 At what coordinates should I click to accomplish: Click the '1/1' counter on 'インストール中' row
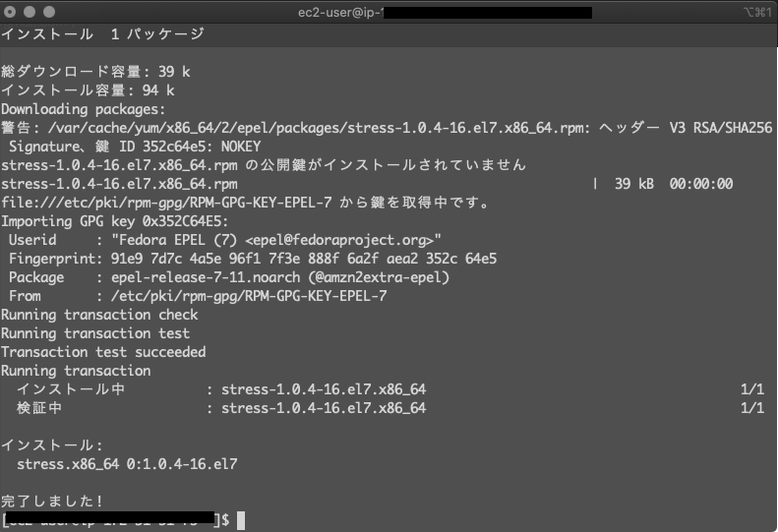click(x=752, y=389)
